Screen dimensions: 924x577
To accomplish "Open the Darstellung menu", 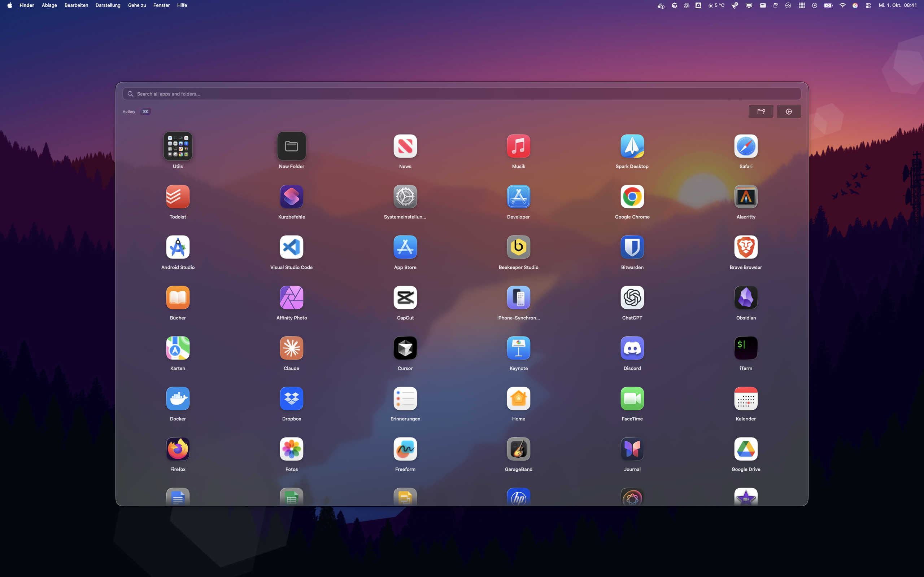I will pos(108,5).
